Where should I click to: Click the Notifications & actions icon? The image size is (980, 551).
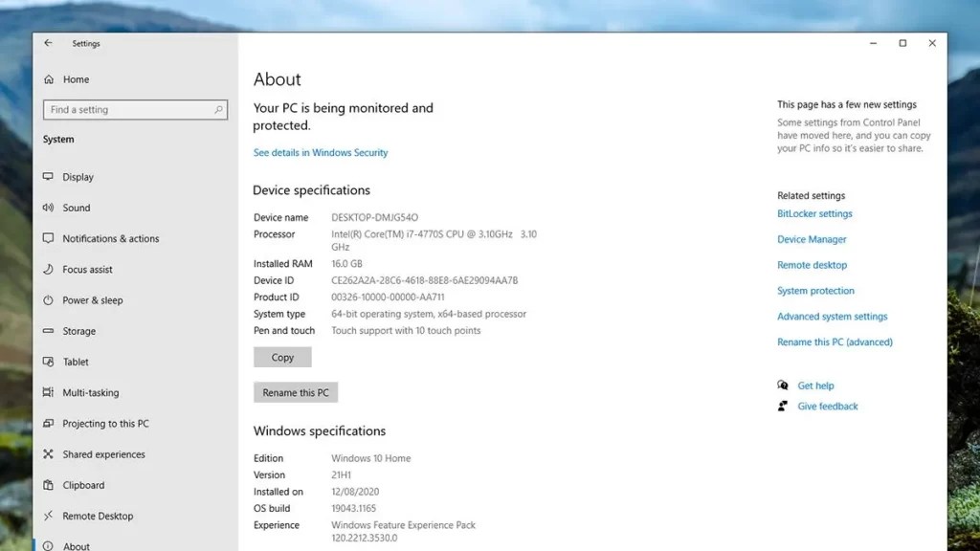[48, 238]
